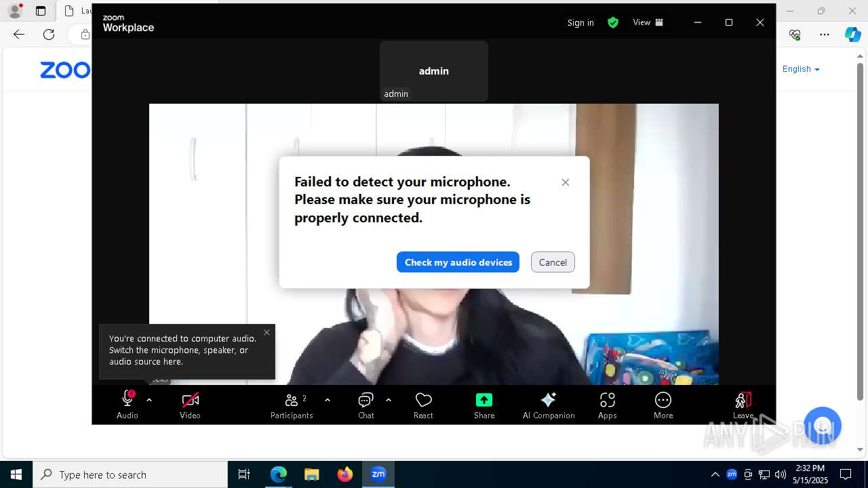This screenshot has width=868, height=488.
Task: Click the Zoom icon in system tray
Action: click(732, 474)
